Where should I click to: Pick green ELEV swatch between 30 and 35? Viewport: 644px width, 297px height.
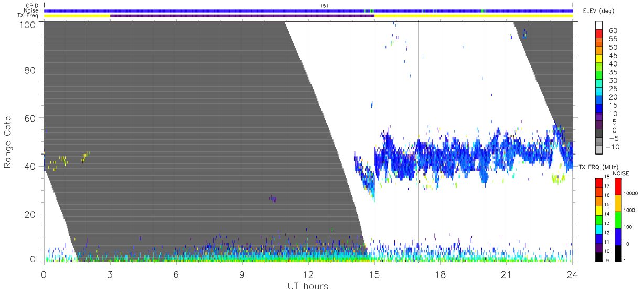[x=599, y=76]
